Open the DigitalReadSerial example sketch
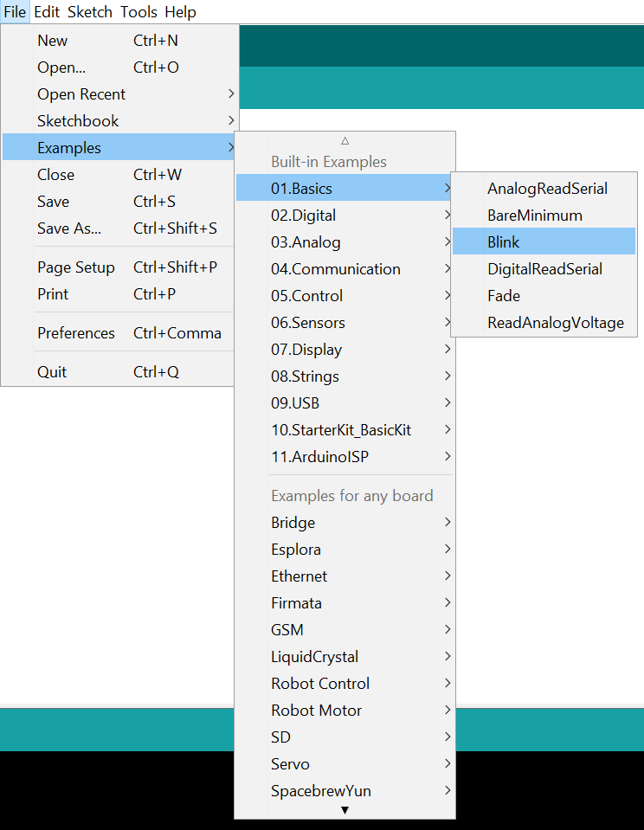Screen dimensions: 644x830 tap(544, 269)
